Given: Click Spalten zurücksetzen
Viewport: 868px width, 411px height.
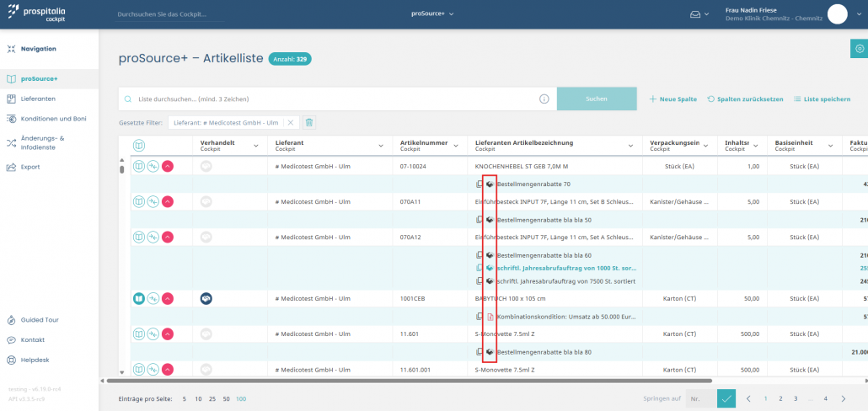Looking at the screenshot, I should [745, 99].
